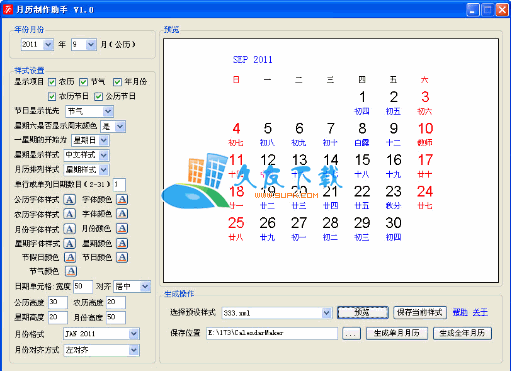Viewport: 511px width, 371px height.
Task: Toggle 农历节日 checkbox
Action: click(52, 97)
